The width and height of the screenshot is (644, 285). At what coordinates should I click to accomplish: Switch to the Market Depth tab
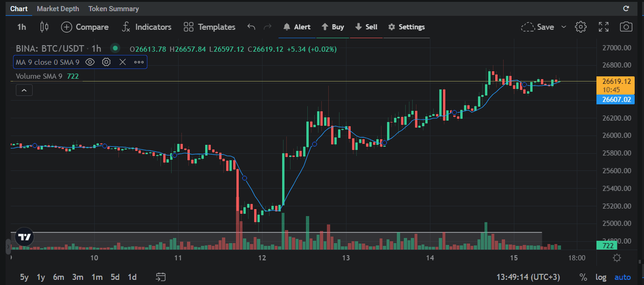(58, 8)
